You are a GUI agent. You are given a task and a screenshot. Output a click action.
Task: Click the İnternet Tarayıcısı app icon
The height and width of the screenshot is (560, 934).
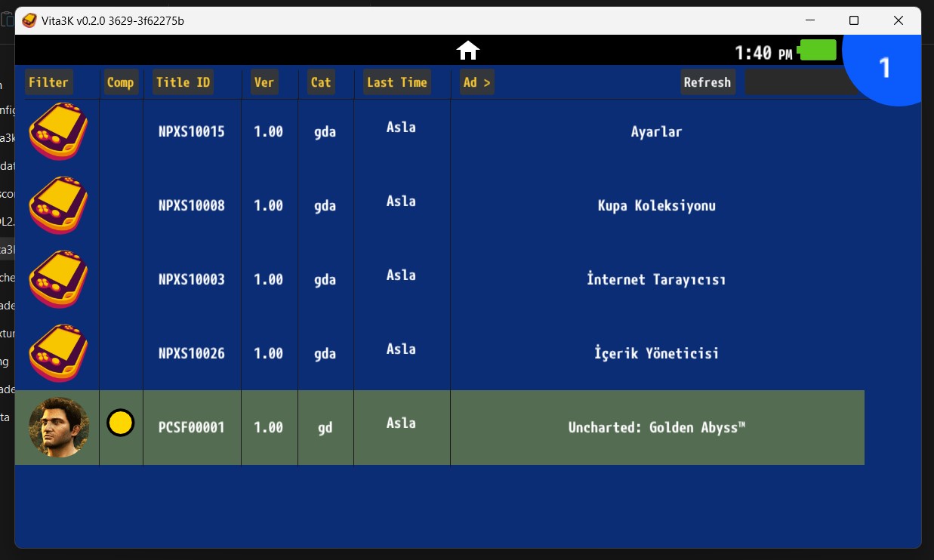[58, 279]
